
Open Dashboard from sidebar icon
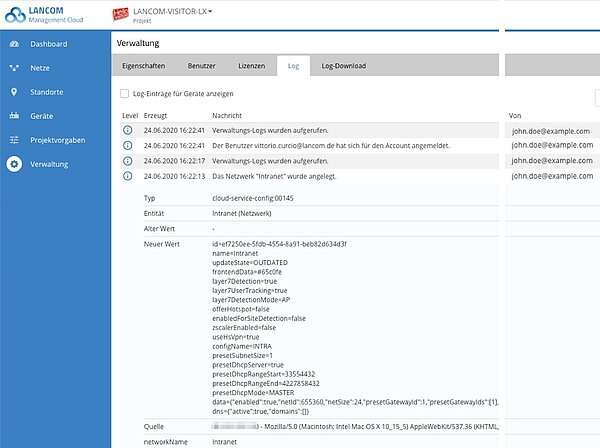pyautogui.click(x=14, y=45)
